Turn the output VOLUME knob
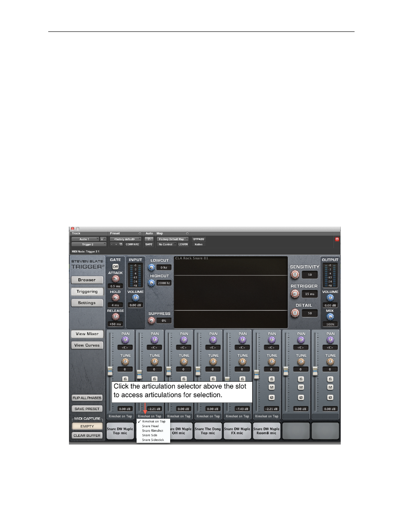Screen dimensions: 411x532 pos(330,298)
